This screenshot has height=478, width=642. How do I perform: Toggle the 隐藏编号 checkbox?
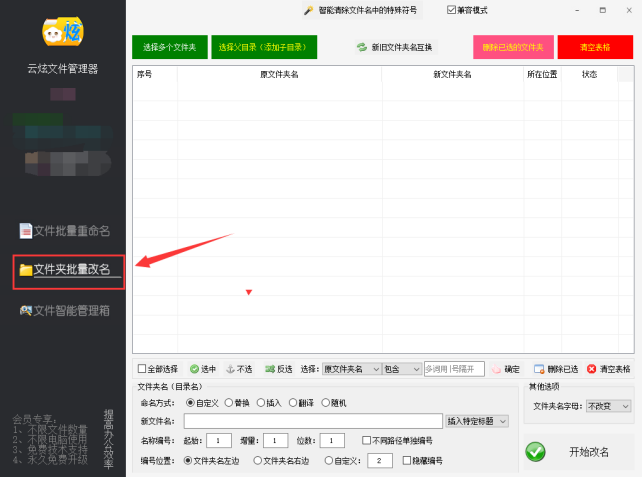407,461
